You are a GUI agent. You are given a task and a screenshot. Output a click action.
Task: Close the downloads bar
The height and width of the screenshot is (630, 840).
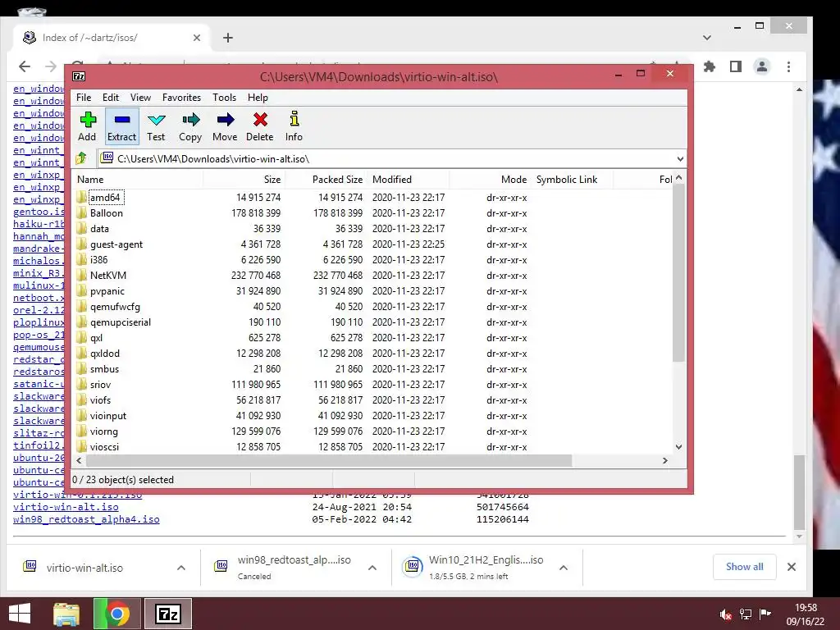tap(792, 567)
